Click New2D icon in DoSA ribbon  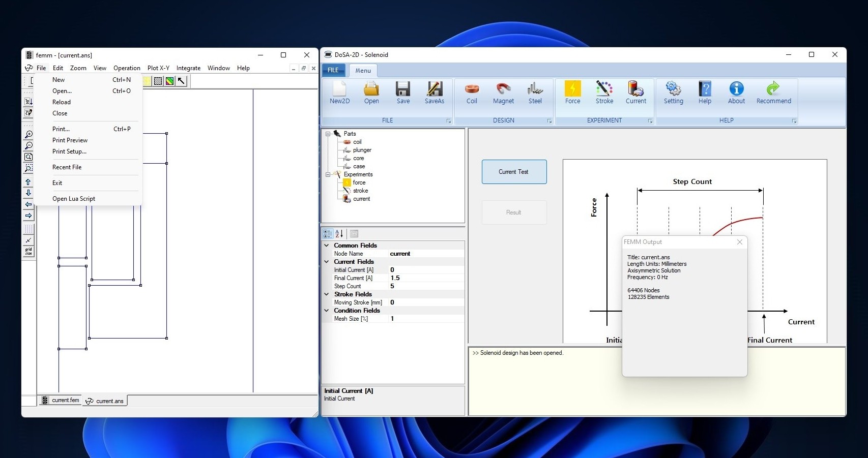pos(339,93)
